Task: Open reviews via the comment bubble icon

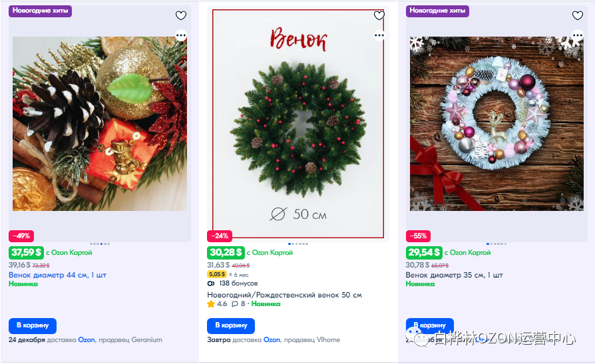Action: coord(235,304)
